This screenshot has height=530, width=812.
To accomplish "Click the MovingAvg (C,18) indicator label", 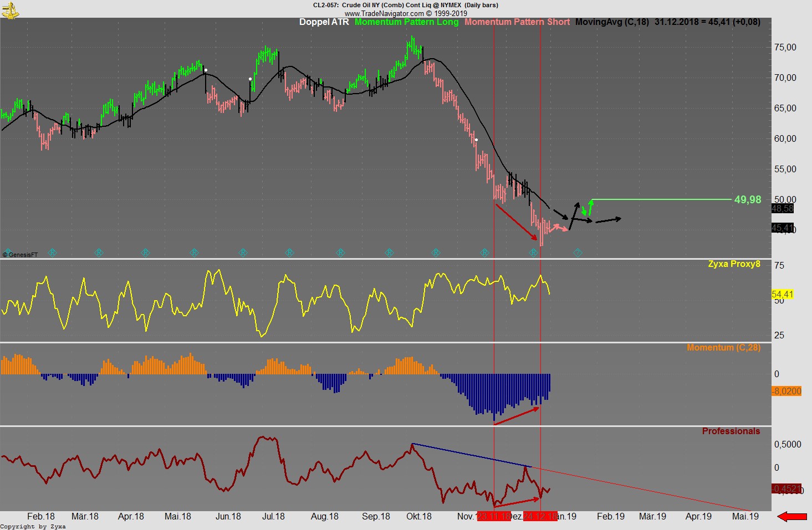I will click(x=611, y=22).
